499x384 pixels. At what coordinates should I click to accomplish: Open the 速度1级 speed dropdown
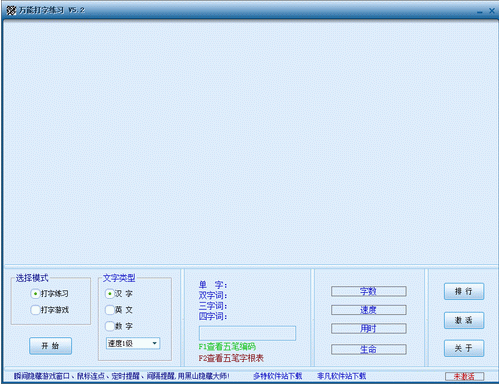133,343
